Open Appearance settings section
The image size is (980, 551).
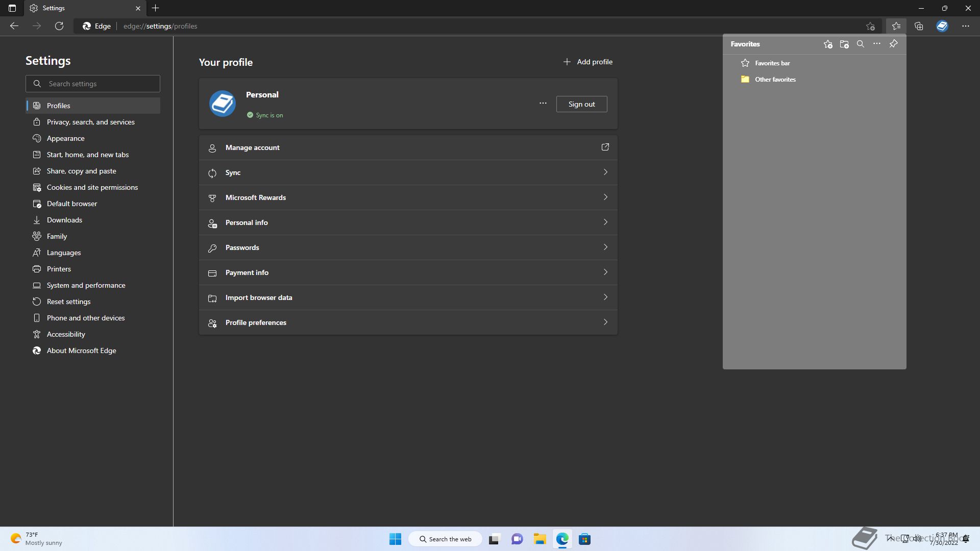[x=66, y=138]
